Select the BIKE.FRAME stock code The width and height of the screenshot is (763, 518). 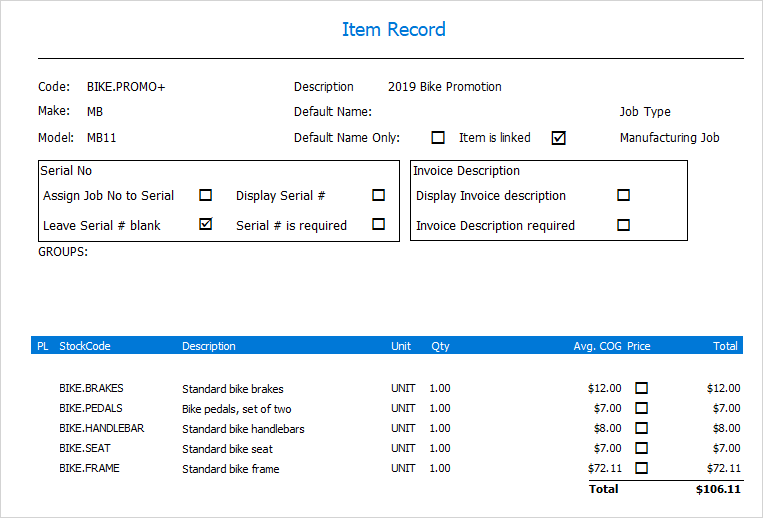(89, 468)
